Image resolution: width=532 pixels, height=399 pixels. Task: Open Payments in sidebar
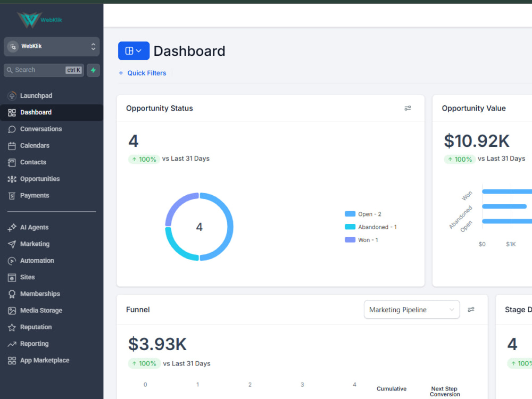[52, 195]
